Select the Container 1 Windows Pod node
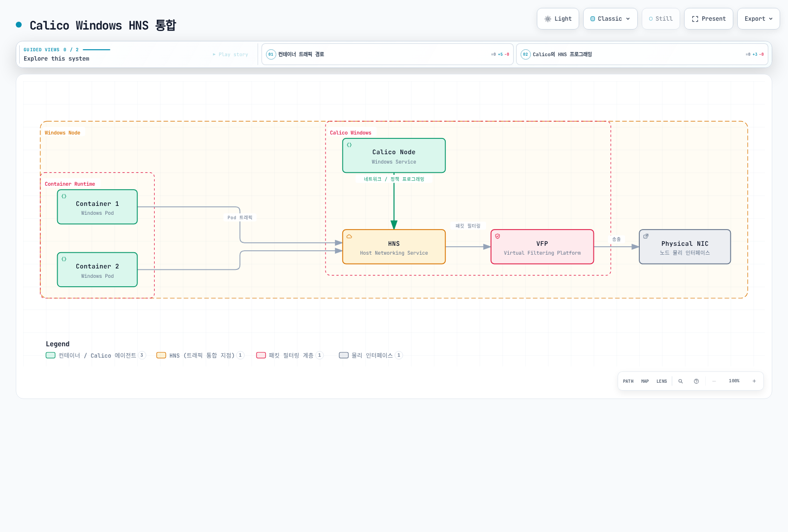 click(x=98, y=207)
